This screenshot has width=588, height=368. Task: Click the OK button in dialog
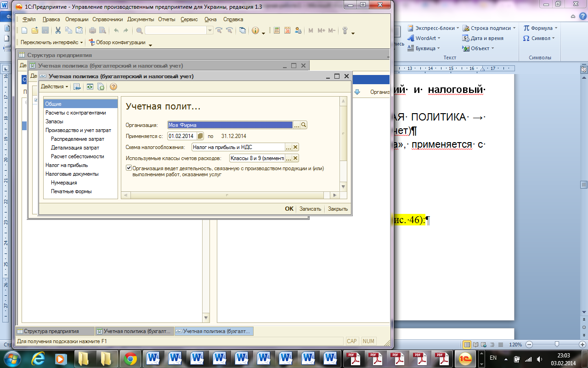289,209
